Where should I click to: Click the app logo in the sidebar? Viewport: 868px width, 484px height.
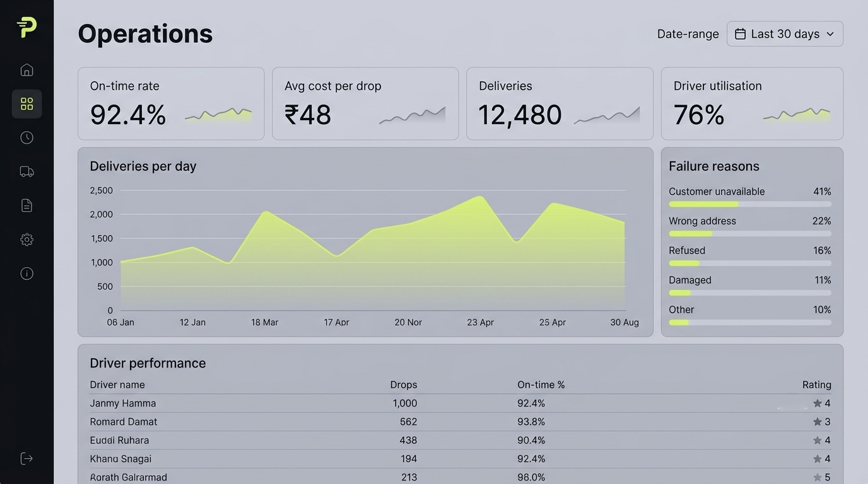click(x=26, y=28)
